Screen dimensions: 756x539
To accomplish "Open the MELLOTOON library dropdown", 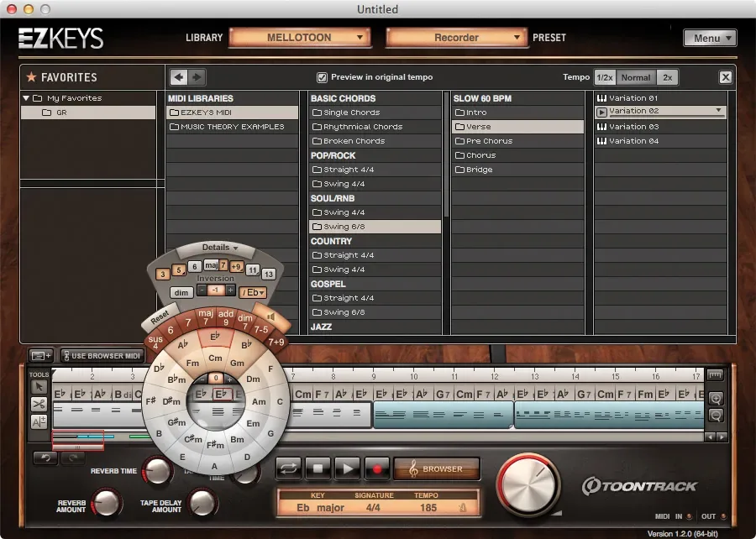I will pyautogui.click(x=299, y=38).
